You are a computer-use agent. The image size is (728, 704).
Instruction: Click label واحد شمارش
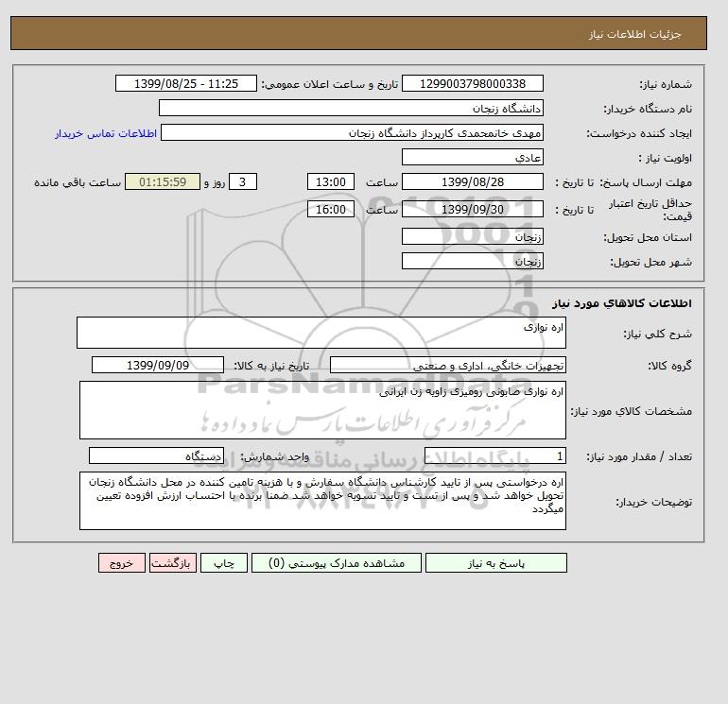[274, 457]
